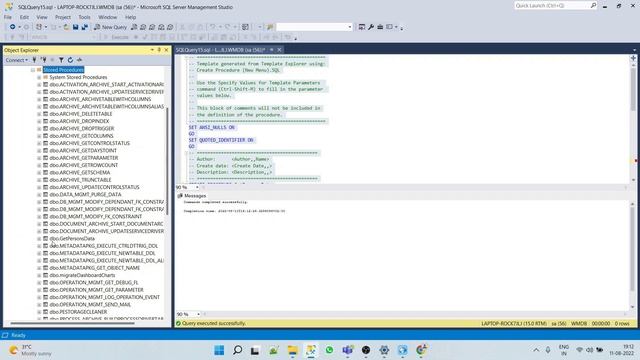The image size is (640, 360).
Task: Click the Save All toolbar icon
Action: 84,27
